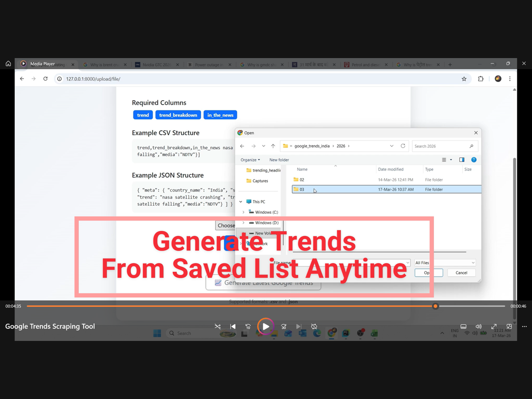Image resolution: width=532 pixels, height=399 pixels.
Task: Click the video seek bar position handle
Action: click(x=435, y=306)
